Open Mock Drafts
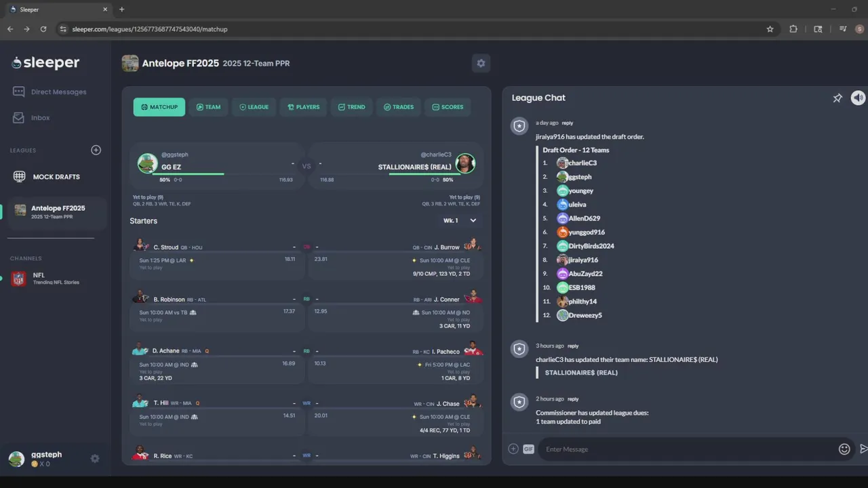This screenshot has width=868, height=488. tap(47, 177)
